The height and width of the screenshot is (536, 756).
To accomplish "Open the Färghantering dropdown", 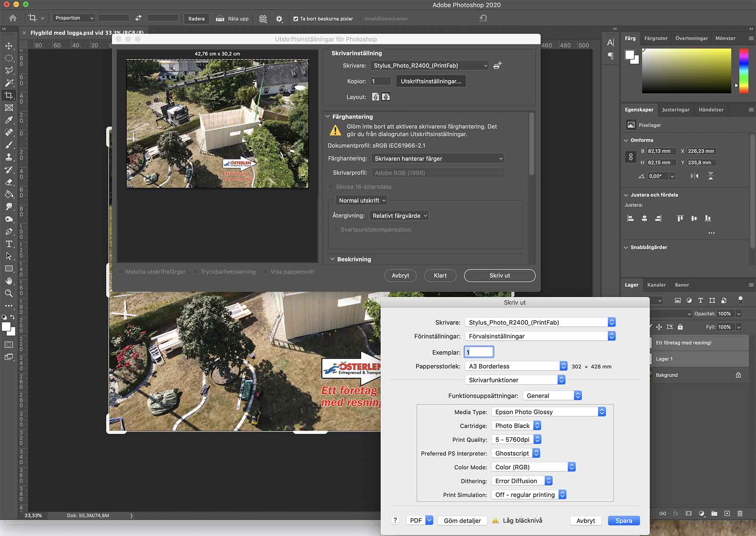I will pos(438,159).
